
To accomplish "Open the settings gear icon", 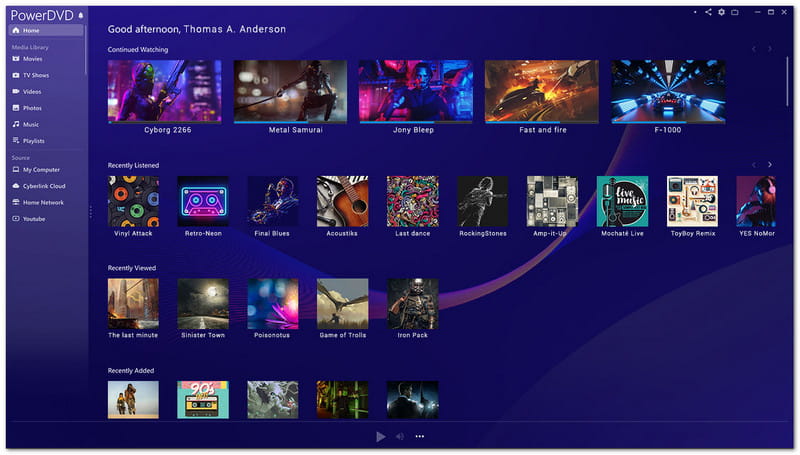I will pyautogui.click(x=721, y=12).
